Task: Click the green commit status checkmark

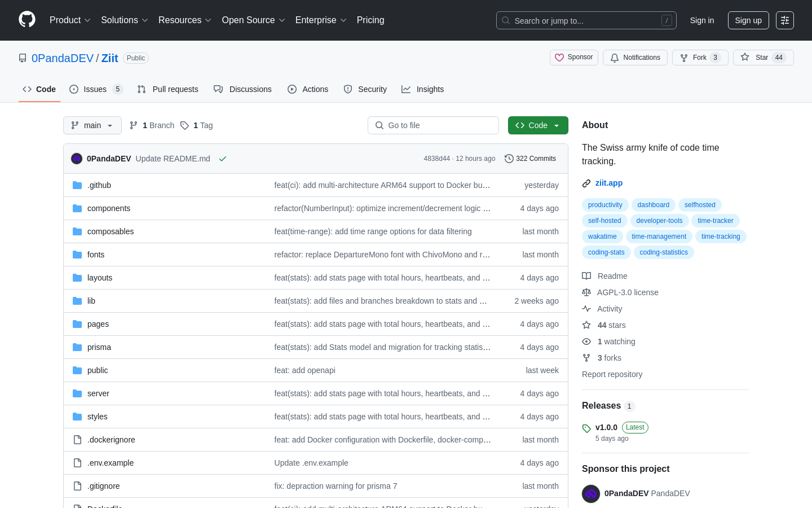Action: (223, 159)
